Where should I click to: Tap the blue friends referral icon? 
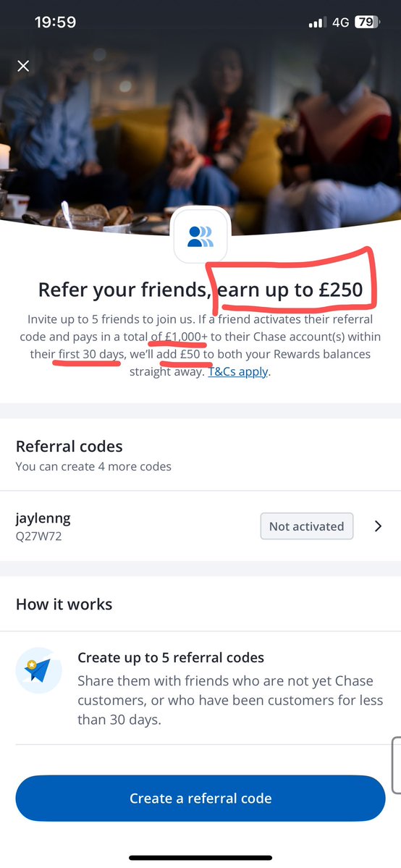200,237
